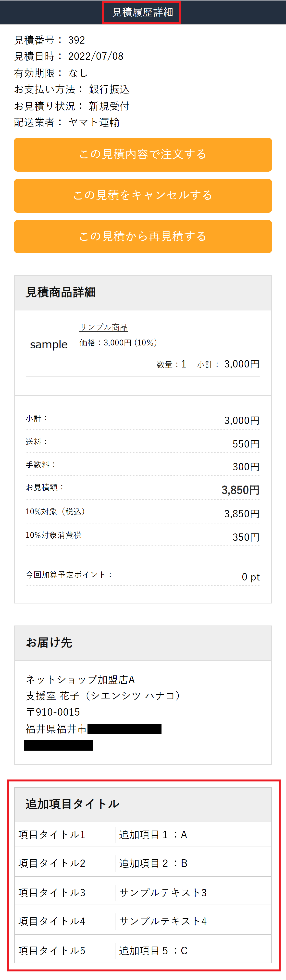Click the quote number '392' text
Image resolution: width=286 pixels, height=980 pixels.
pos(76,40)
